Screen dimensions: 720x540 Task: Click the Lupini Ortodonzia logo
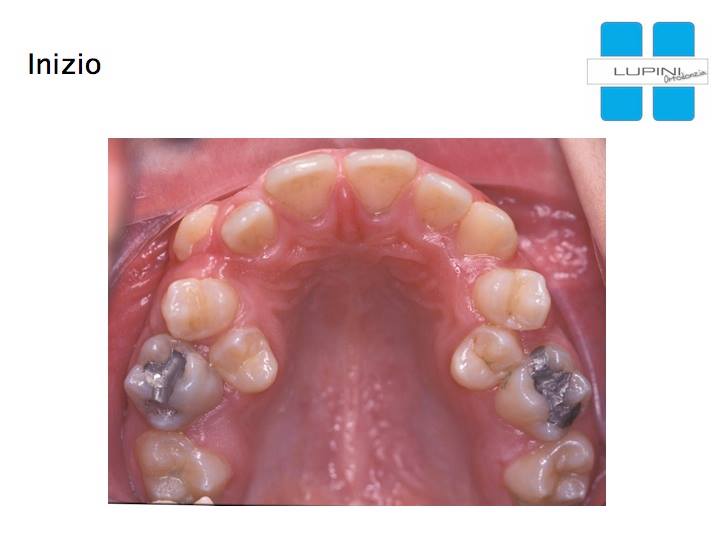(647, 71)
